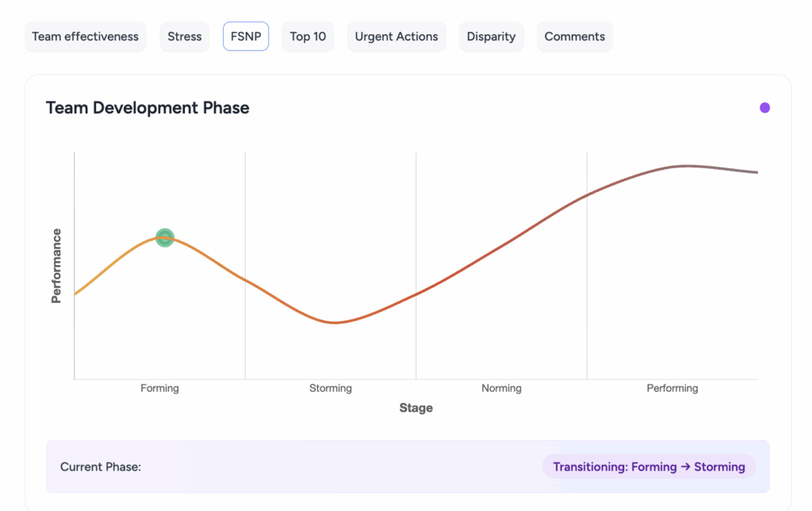
Task: Switch to the Stress tab
Action: [x=185, y=36]
